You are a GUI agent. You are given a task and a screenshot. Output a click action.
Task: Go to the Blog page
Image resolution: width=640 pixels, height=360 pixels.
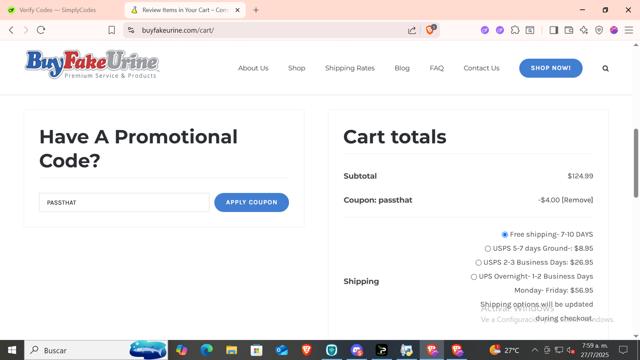402,68
